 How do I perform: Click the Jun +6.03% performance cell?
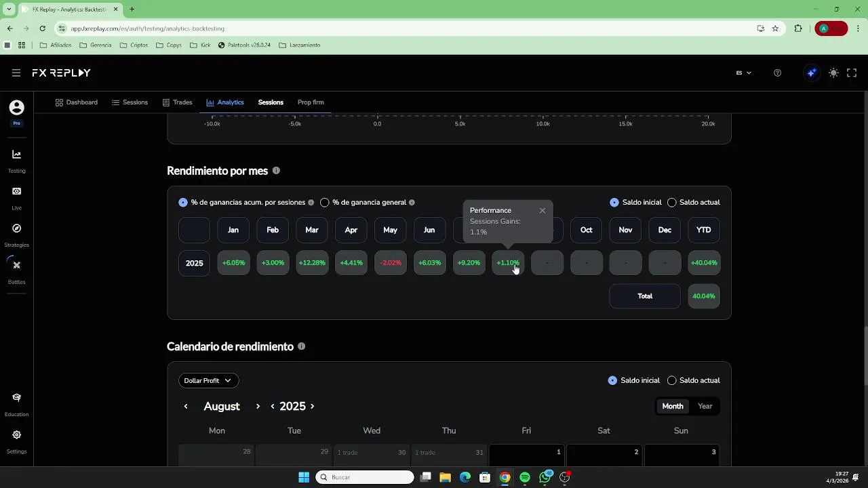click(x=430, y=263)
